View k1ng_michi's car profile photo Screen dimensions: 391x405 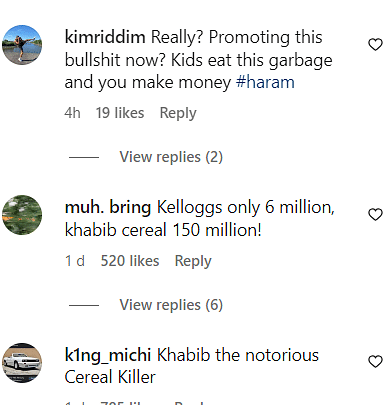pos(22,363)
